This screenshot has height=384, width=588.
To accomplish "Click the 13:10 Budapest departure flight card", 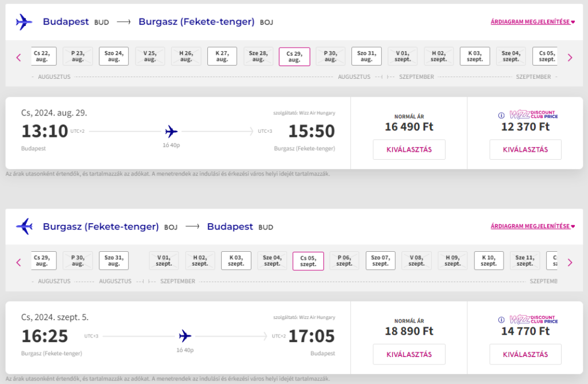I will tap(178, 132).
